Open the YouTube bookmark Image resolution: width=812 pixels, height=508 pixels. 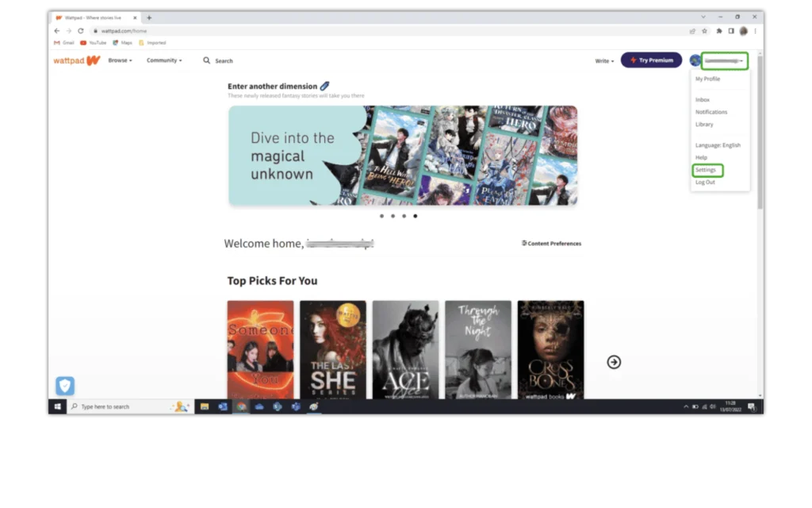94,43
